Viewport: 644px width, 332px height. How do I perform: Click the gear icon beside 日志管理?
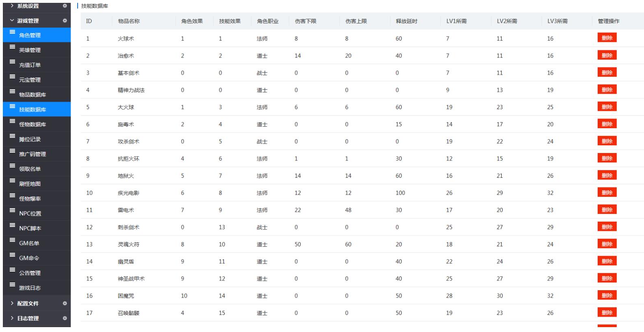tap(65, 318)
